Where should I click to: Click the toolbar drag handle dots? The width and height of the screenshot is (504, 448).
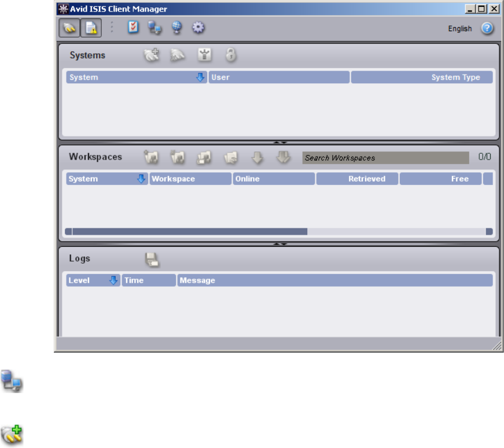tap(112, 27)
